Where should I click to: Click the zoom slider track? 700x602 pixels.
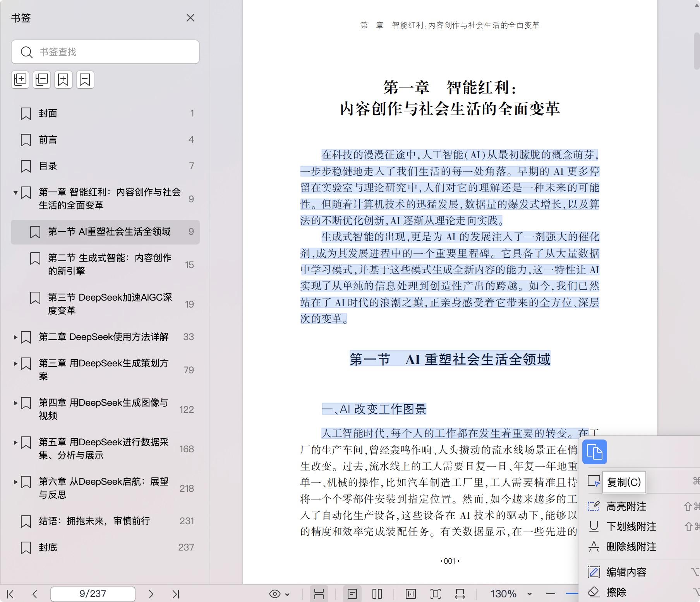[x=572, y=593]
